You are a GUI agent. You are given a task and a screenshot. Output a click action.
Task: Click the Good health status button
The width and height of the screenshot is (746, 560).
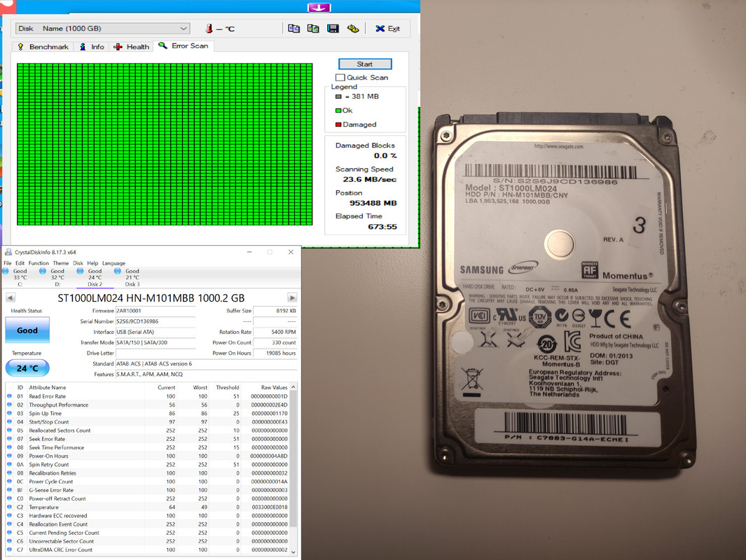(x=27, y=330)
